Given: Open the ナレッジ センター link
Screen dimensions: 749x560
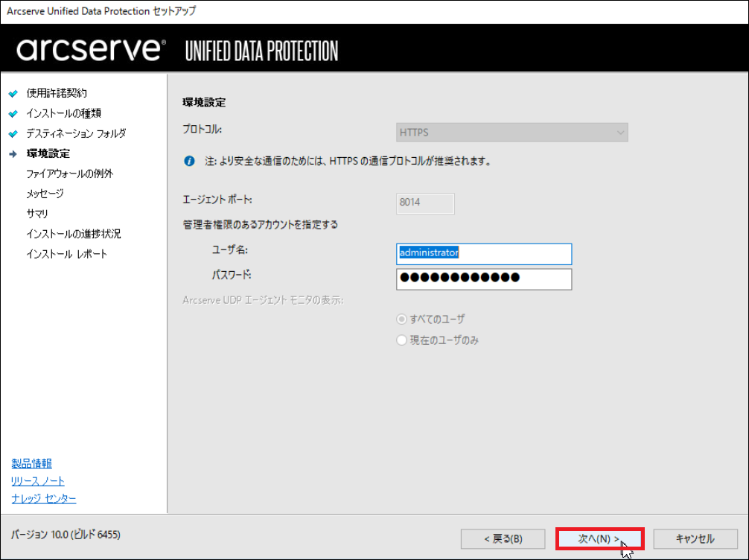Looking at the screenshot, I should point(44,498).
